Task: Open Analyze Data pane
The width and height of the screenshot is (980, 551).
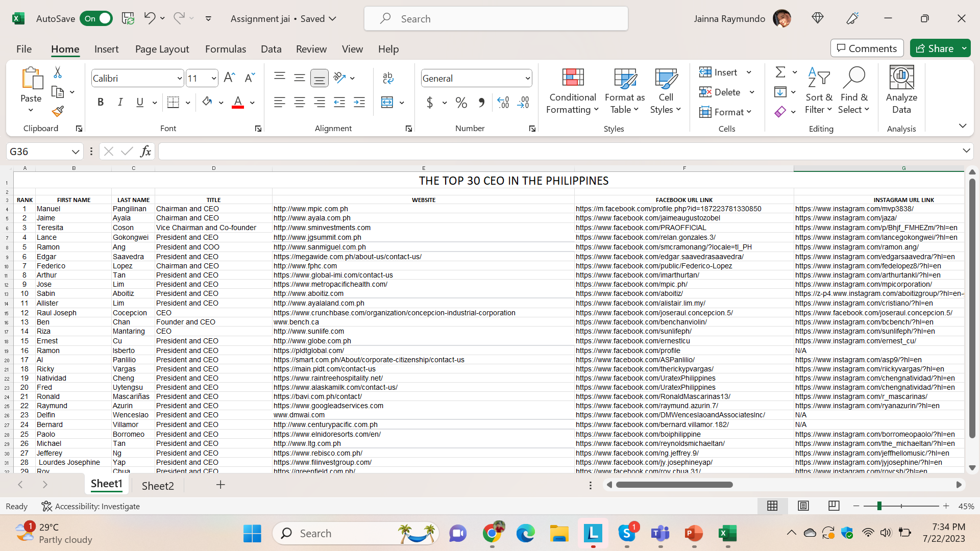Action: tap(901, 91)
